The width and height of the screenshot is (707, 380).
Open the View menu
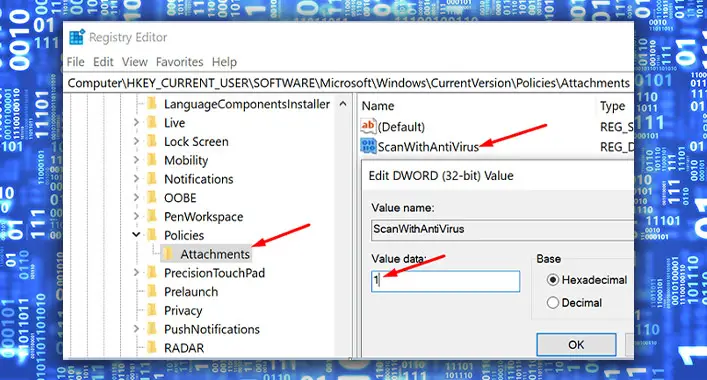click(x=134, y=62)
